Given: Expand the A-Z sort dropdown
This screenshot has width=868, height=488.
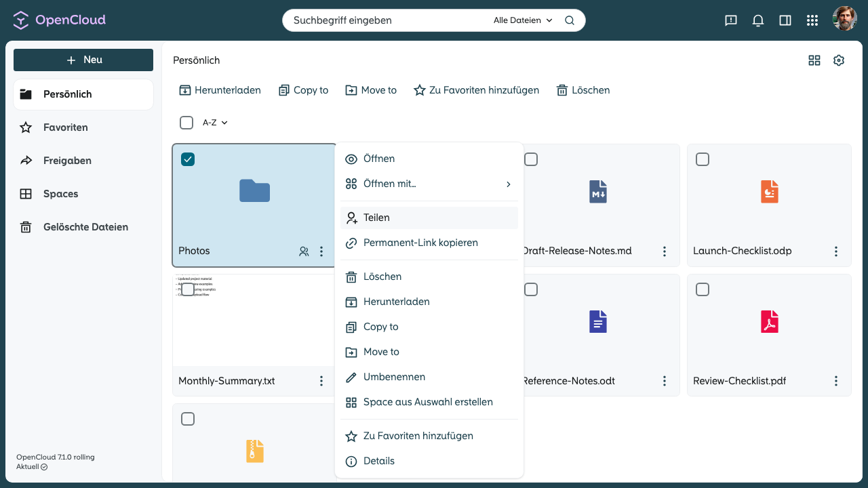Looking at the screenshot, I should pyautogui.click(x=215, y=123).
